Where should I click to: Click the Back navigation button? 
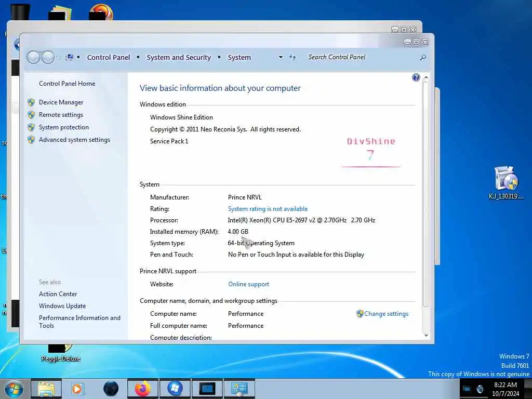33,57
